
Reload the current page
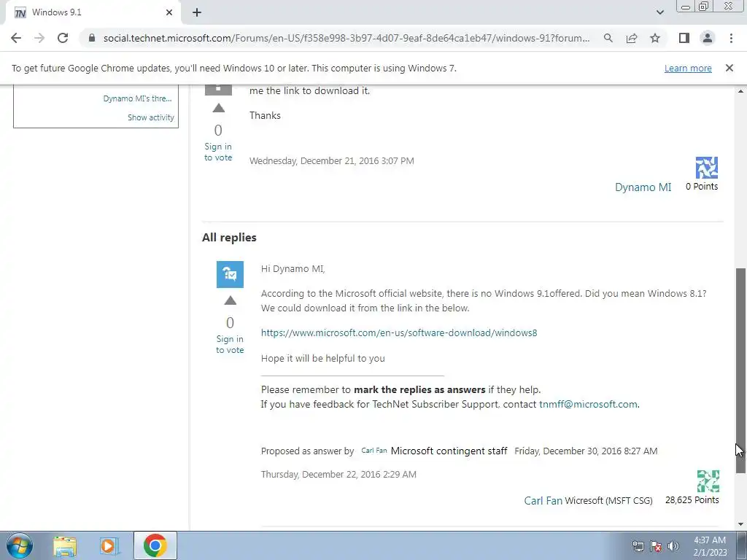tap(63, 38)
